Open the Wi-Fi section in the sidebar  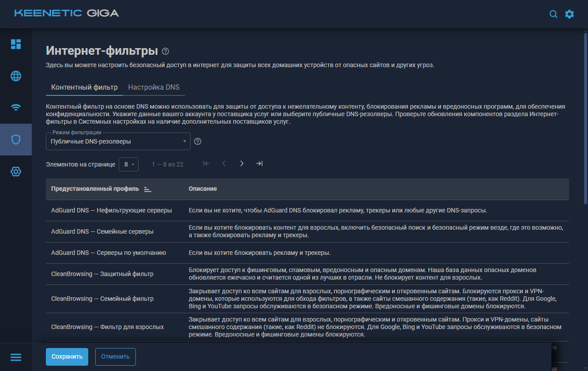(16, 108)
